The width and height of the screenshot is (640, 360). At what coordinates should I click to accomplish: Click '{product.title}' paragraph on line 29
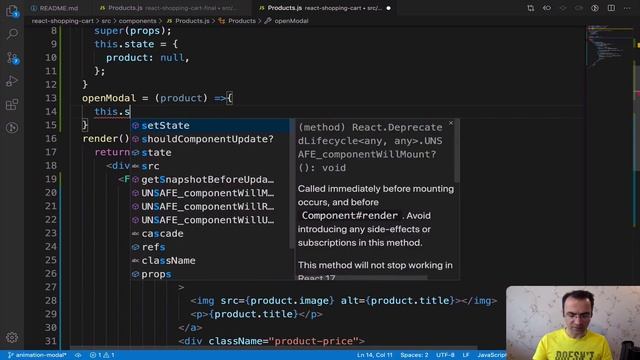[256, 314]
